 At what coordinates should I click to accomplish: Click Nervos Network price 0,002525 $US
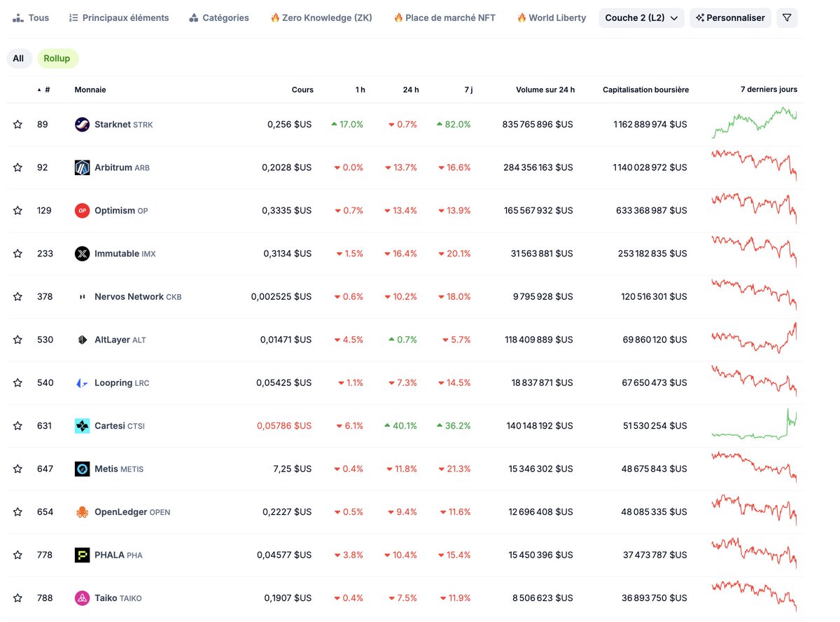(281, 297)
